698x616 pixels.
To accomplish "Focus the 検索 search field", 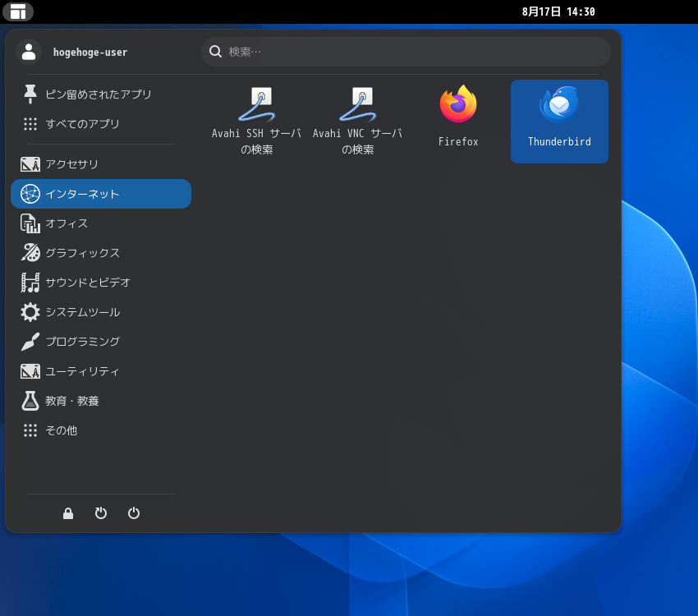I will coord(406,52).
